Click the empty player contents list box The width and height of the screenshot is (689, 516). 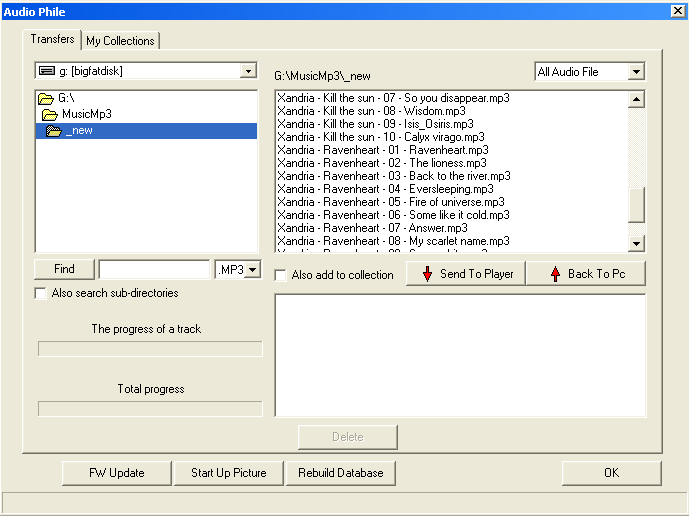click(460, 355)
